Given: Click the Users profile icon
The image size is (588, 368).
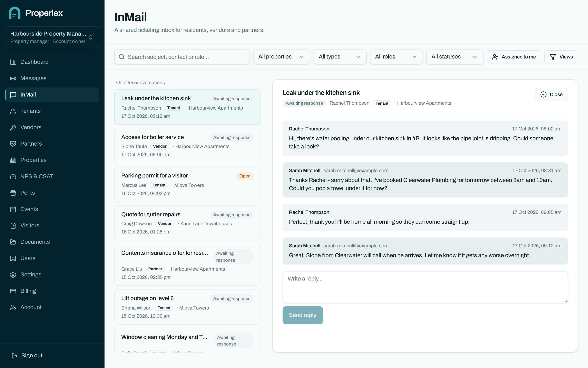Looking at the screenshot, I should coord(13,258).
